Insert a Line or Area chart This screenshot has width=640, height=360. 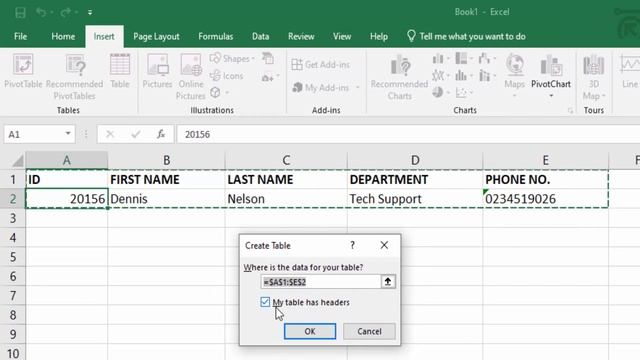[440, 76]
